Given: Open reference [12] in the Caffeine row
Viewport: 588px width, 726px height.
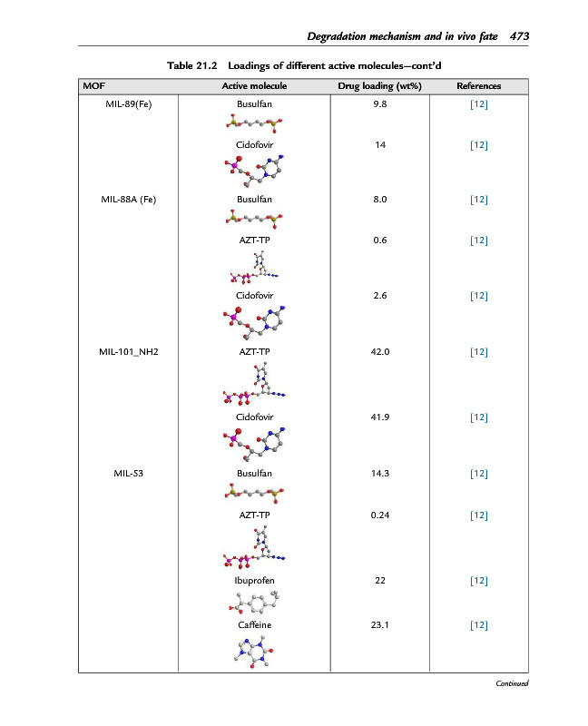Looking at the screenshot, I should (x=479, y=625).
